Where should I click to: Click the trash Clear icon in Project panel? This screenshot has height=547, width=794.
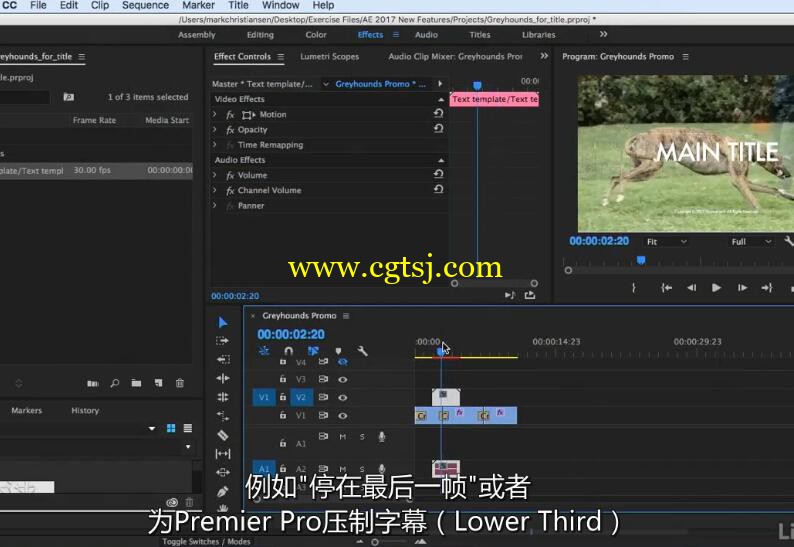coord(180,383)
